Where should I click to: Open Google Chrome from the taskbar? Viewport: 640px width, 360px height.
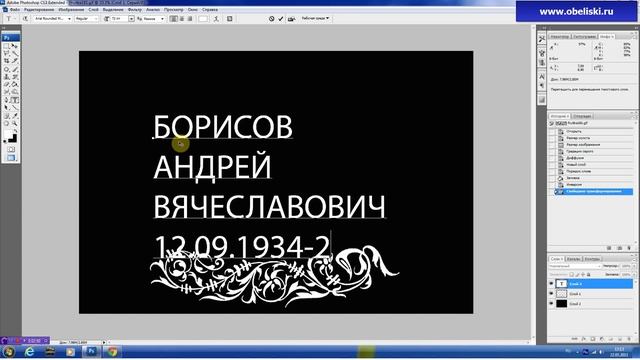(x=112, y=351)
